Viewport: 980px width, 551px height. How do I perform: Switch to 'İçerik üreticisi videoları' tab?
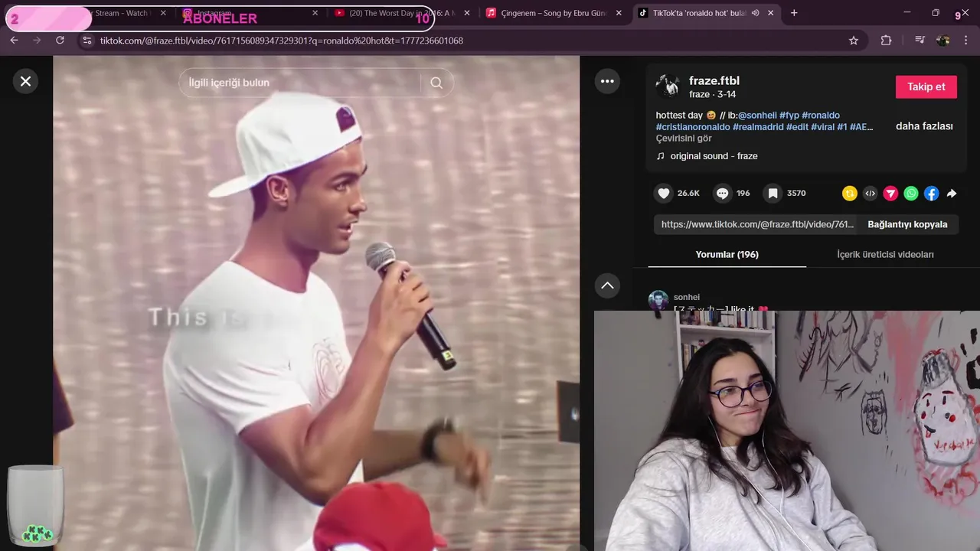[885, 255]
